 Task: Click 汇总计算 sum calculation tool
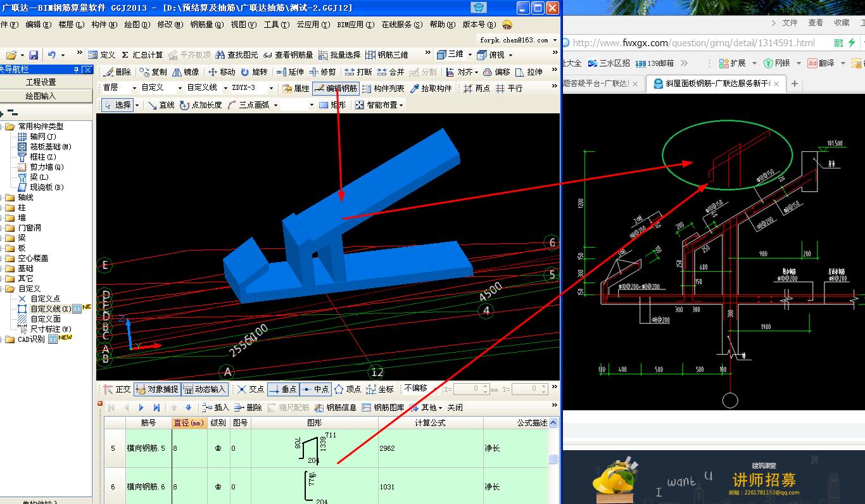click(142, 55)
